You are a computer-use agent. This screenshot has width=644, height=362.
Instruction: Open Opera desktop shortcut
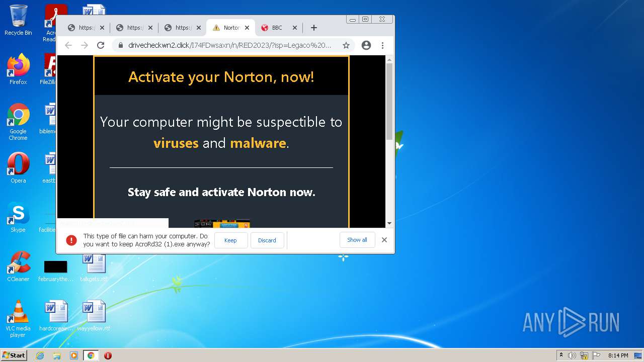pyautogui.click(x=18, y=168)
